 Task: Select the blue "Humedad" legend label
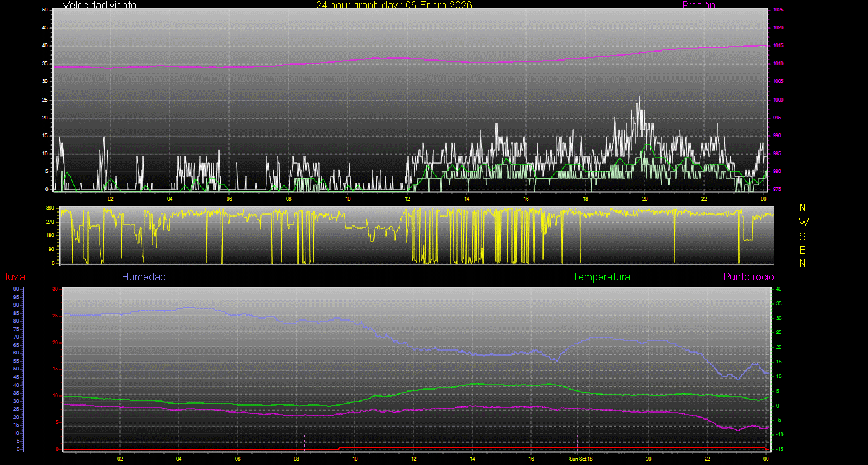[144, 277]
